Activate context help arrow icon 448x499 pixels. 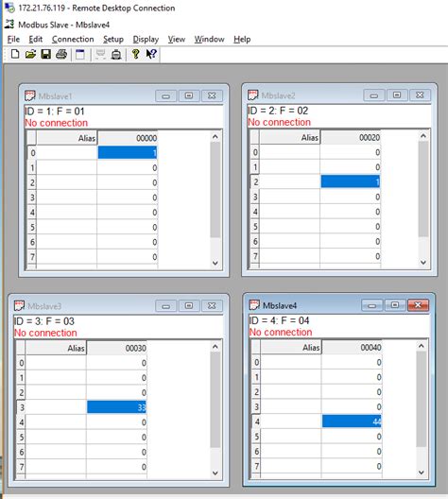151,54
